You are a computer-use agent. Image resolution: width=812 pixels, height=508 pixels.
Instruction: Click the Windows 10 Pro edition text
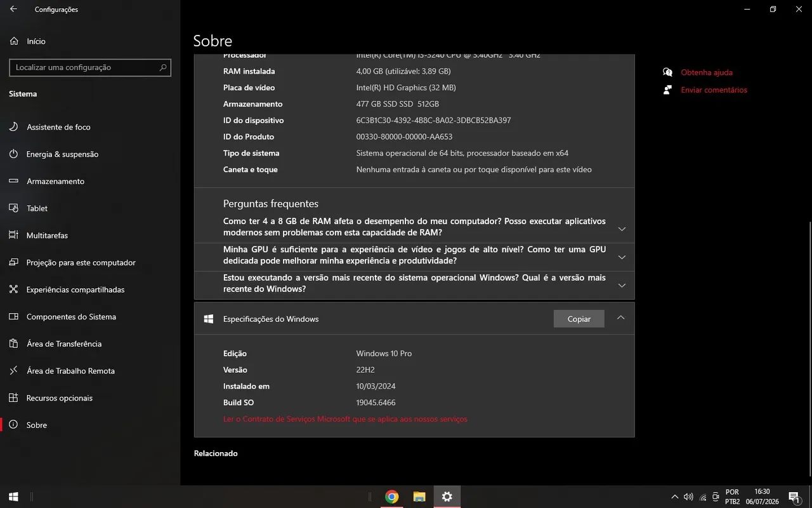click(384, 354)
